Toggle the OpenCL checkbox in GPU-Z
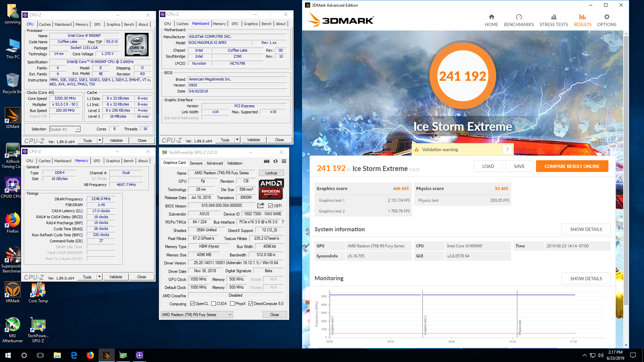Viewport: 644px width, 362px height. coord(192,304)
